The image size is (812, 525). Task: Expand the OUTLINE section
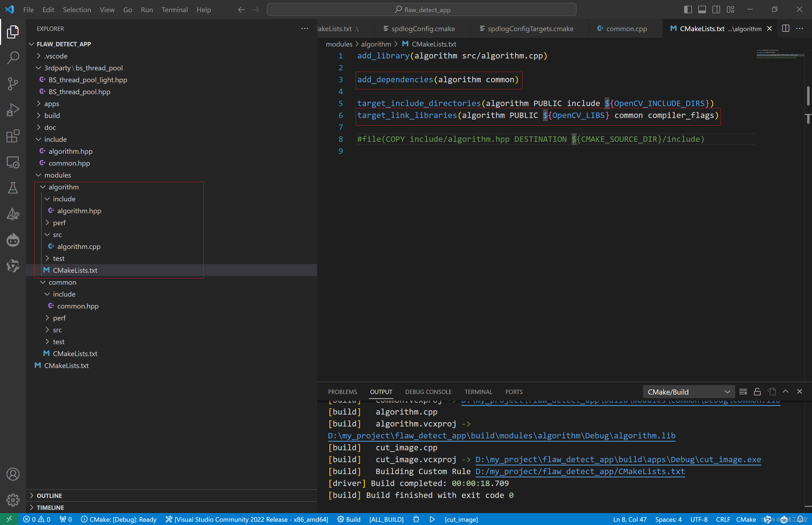click(x=49, y=495)
